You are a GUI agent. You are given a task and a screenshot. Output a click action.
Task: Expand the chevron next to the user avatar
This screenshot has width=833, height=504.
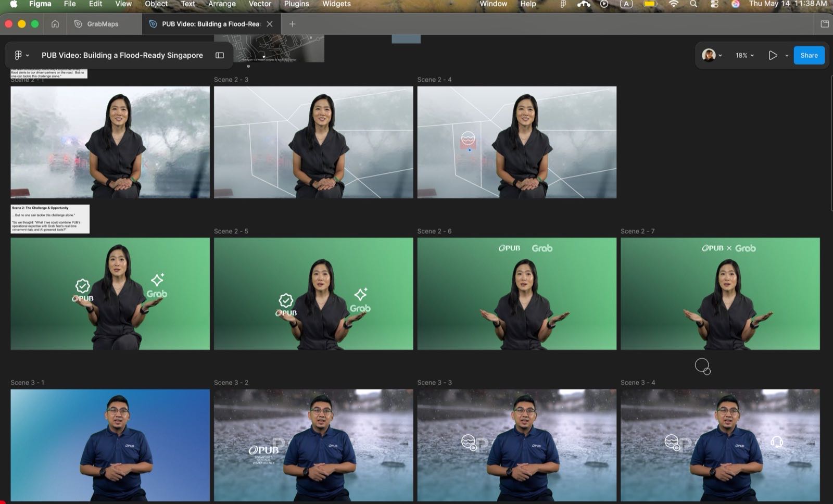[x=720, y=56]
